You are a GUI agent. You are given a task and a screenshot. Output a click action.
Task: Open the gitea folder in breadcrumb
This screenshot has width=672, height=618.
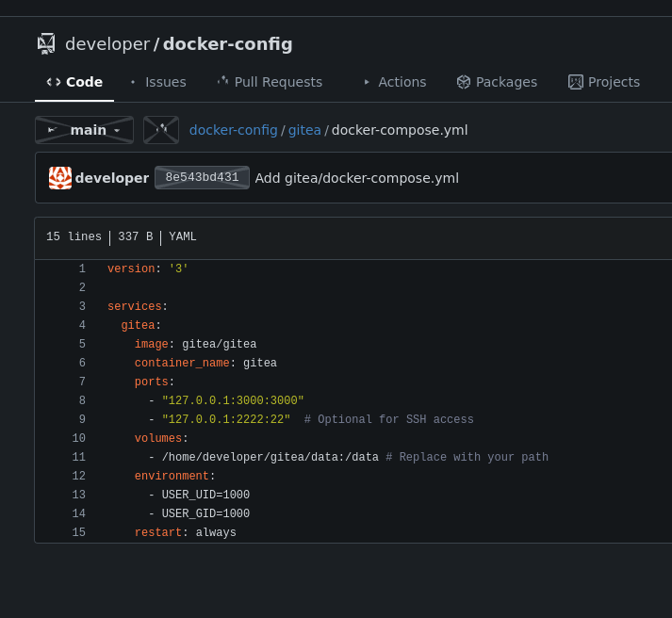304,130
